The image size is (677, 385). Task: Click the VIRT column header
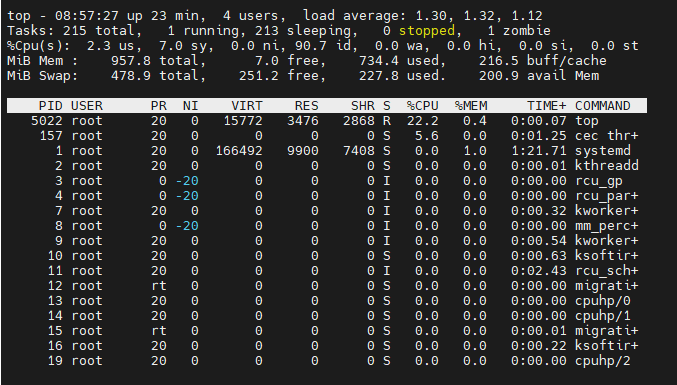pos(247,106)
